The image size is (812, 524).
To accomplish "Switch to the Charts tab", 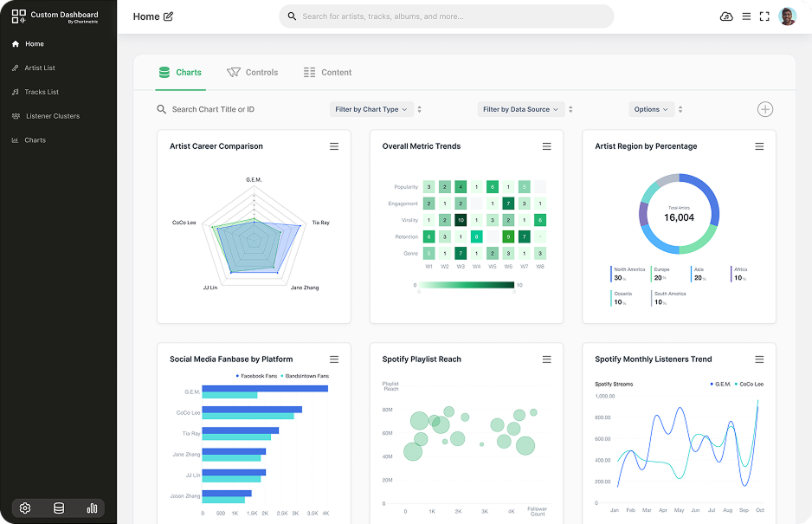I will [x=180, y=73].
